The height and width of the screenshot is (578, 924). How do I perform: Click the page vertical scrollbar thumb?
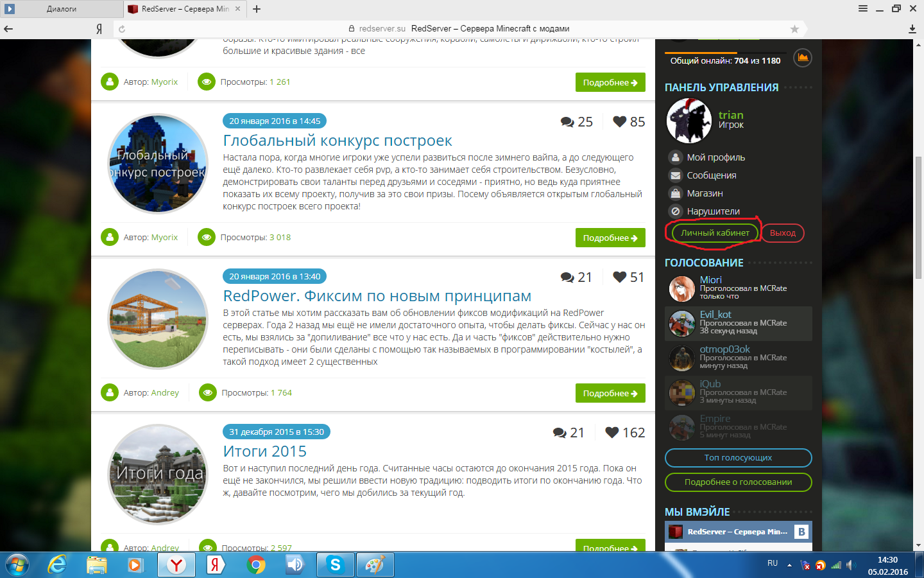pyautogui.click(x=918, y=217)
